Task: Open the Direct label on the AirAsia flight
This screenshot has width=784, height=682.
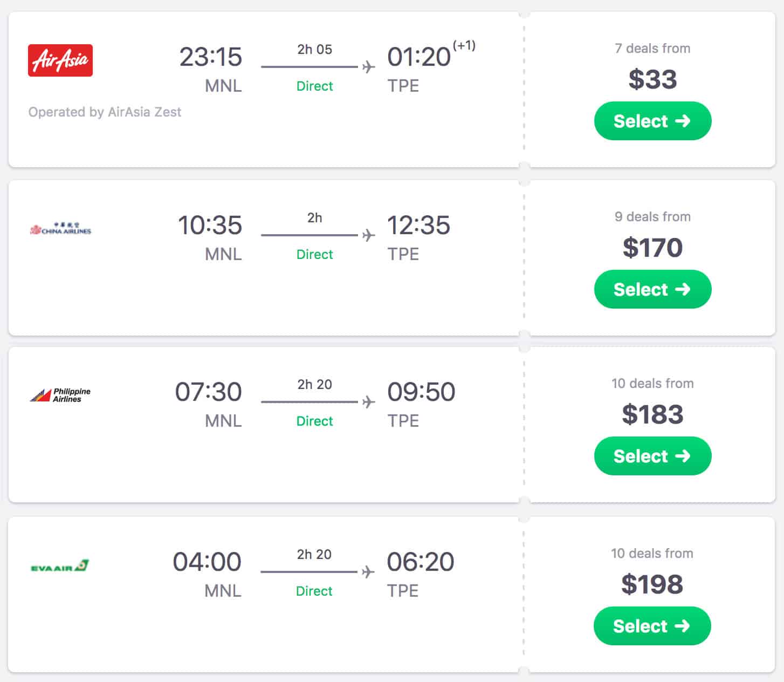Action: 314,86
